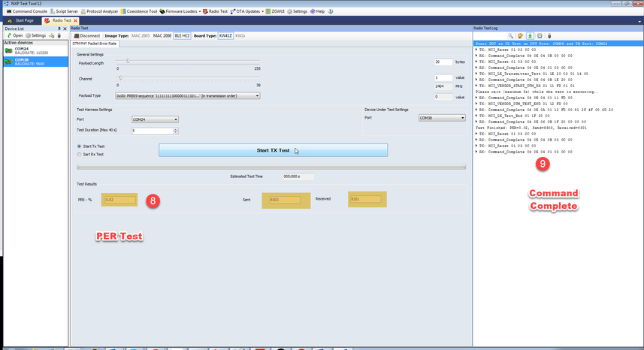Image resolution: width=644 pixels, height=350 pixels.
Task: Open Firmware Loaders from the toolbar
Action: click(x=178, y=11)
